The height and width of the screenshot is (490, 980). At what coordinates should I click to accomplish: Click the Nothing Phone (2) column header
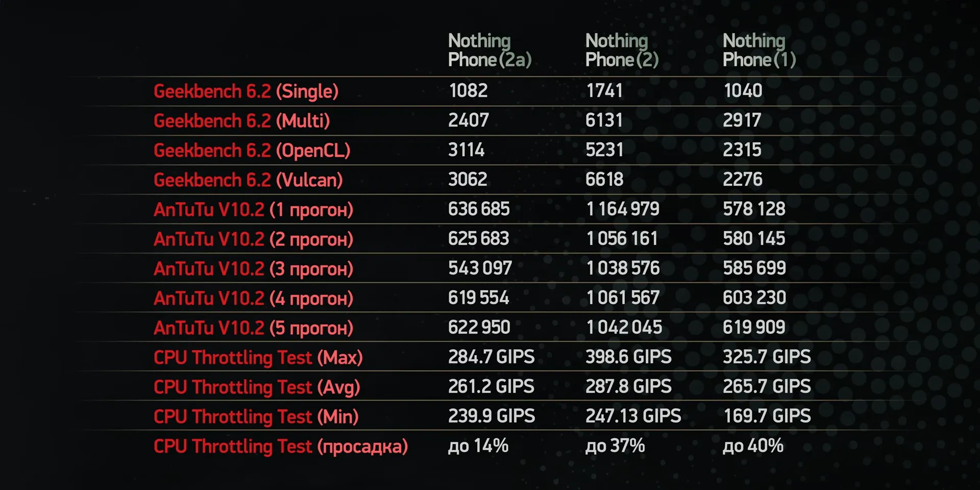click(622, 50)
